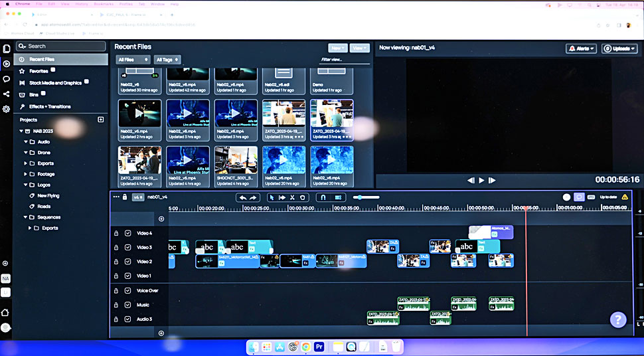This screenshot has width=644, height=356.
Task: Open the Uploads dropdown
Action: click(619, 48)
